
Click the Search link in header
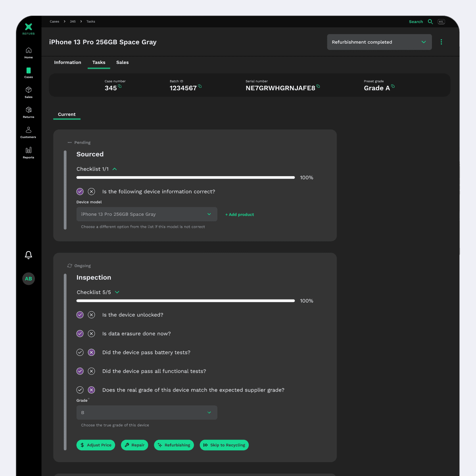coord(416,22)
